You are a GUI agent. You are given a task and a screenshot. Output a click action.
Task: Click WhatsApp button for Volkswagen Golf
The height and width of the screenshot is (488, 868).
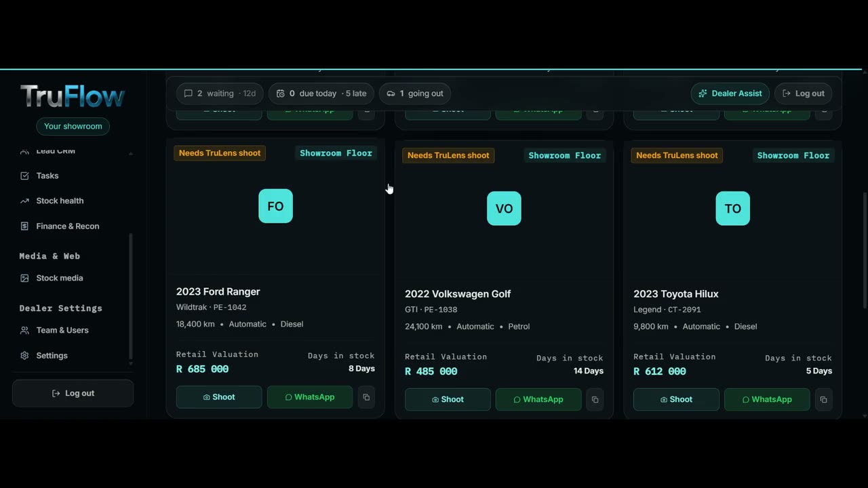tap(538, 399)
